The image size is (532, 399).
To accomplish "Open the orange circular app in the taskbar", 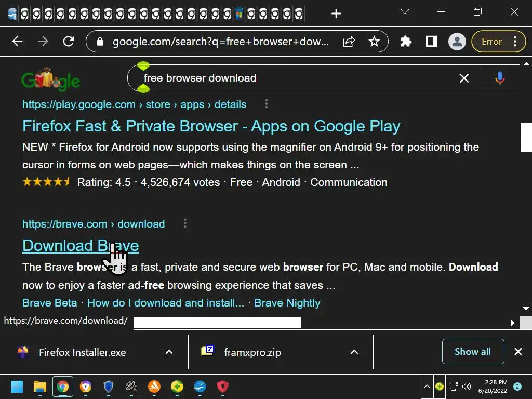I will coord(154,387).
